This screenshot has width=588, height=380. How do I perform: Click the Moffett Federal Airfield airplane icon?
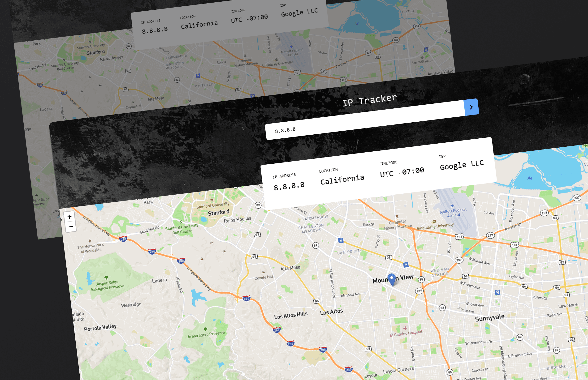(x=452, y=205)
